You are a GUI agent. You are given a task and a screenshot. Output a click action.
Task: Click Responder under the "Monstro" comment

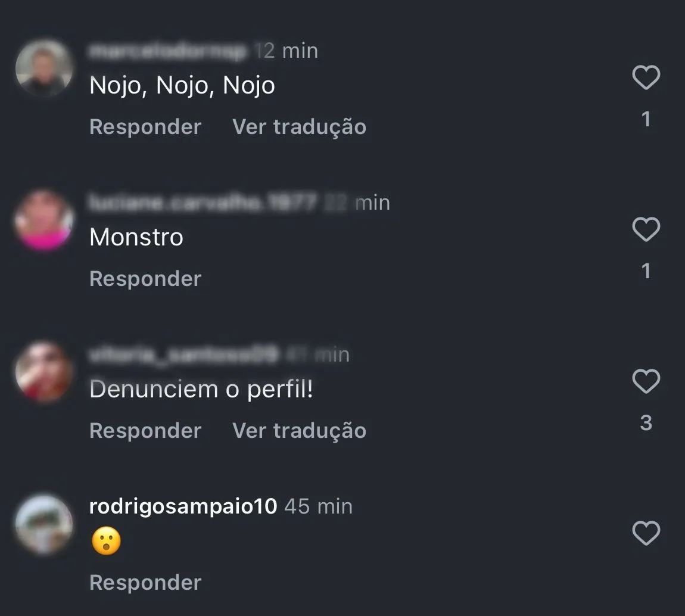145,279
